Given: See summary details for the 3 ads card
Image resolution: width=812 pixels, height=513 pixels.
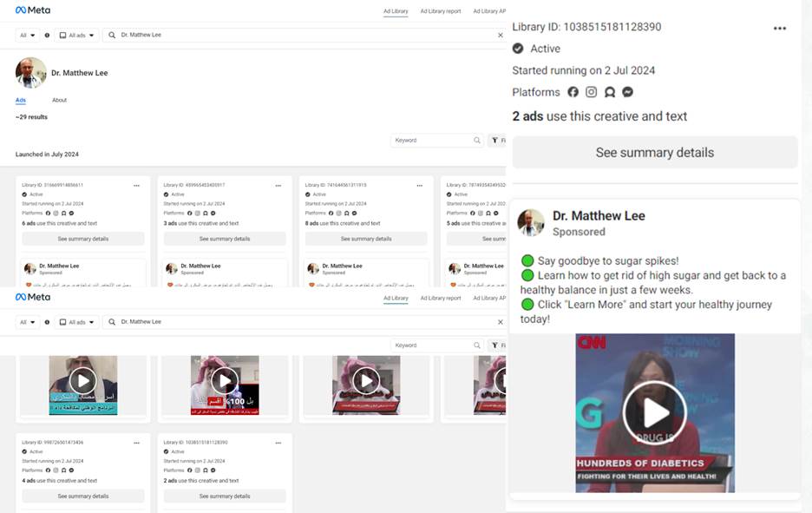Looking at the screenshot, I should [224, 239].
